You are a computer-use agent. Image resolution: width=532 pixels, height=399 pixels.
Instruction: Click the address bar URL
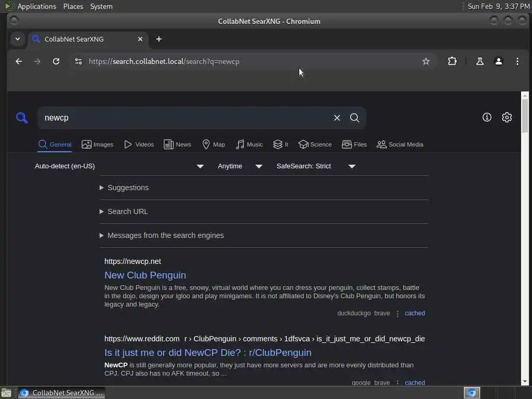[164, 61]
